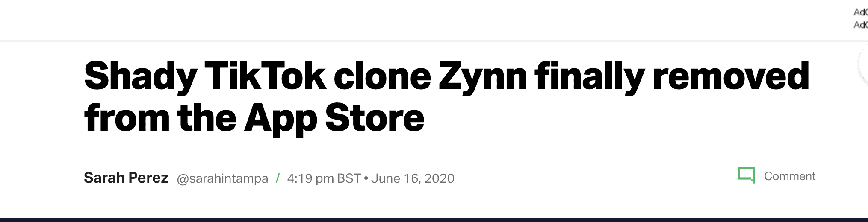Click the green slash separator after the handle
The height and width of the screenshot is (222, 868).
pyautogui.click(x=278, y=178)
